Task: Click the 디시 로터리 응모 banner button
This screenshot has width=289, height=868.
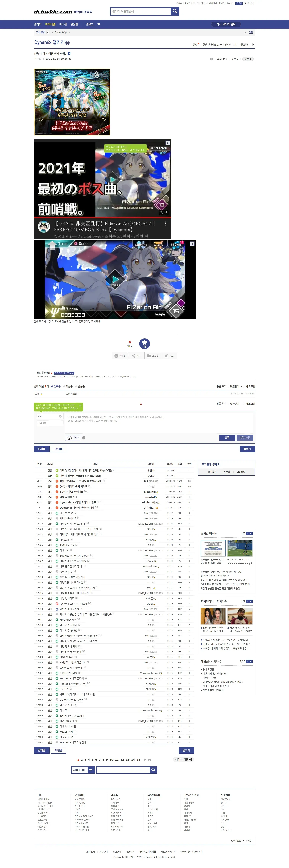Action: coord(226,24)
